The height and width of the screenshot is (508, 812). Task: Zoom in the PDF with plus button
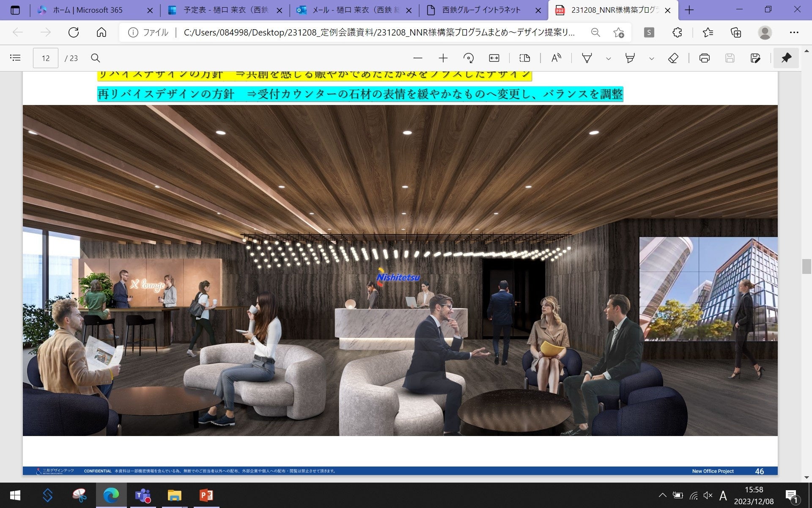click(x=443, y=58)
